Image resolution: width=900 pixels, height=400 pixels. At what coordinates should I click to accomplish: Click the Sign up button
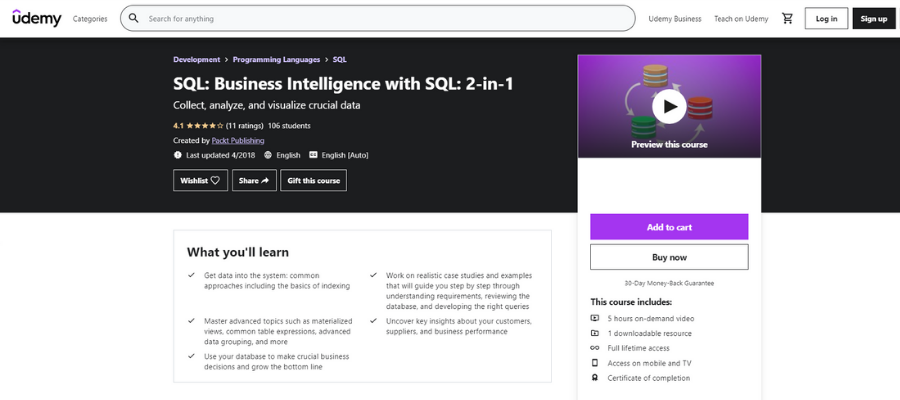pyautogui.click(x=874, y=18)
